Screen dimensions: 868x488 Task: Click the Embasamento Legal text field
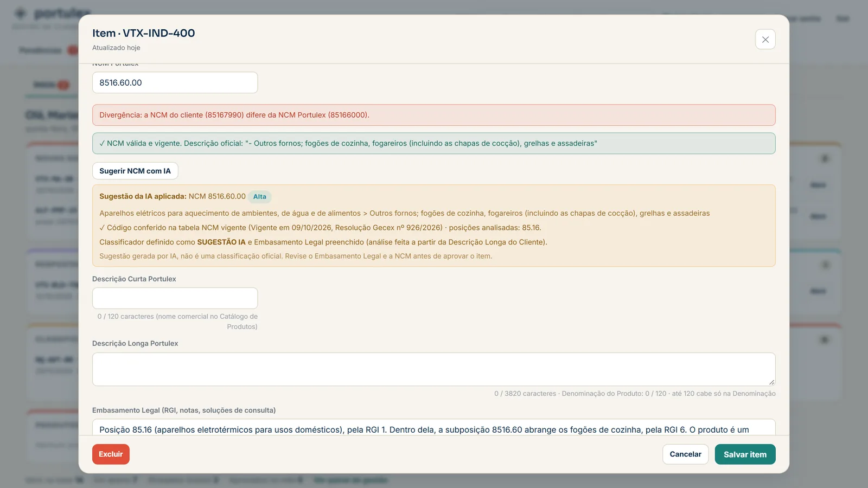tap(433, 427)
